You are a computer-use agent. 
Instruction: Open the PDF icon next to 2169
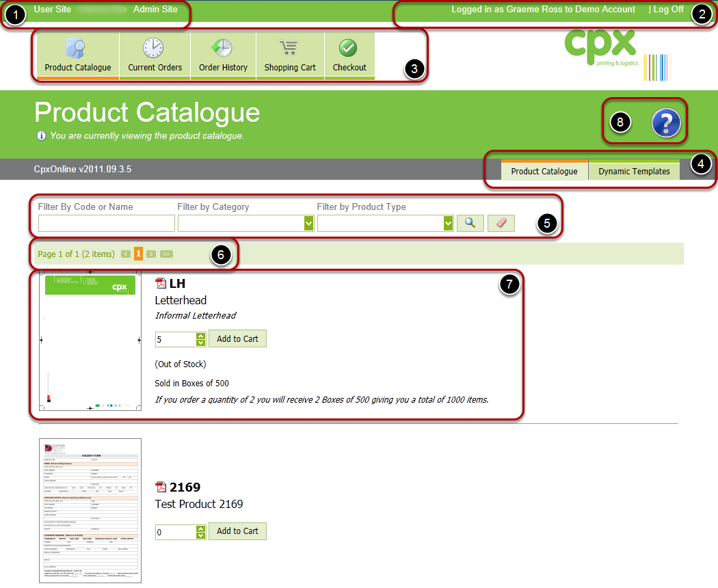[x=161, y=487]
